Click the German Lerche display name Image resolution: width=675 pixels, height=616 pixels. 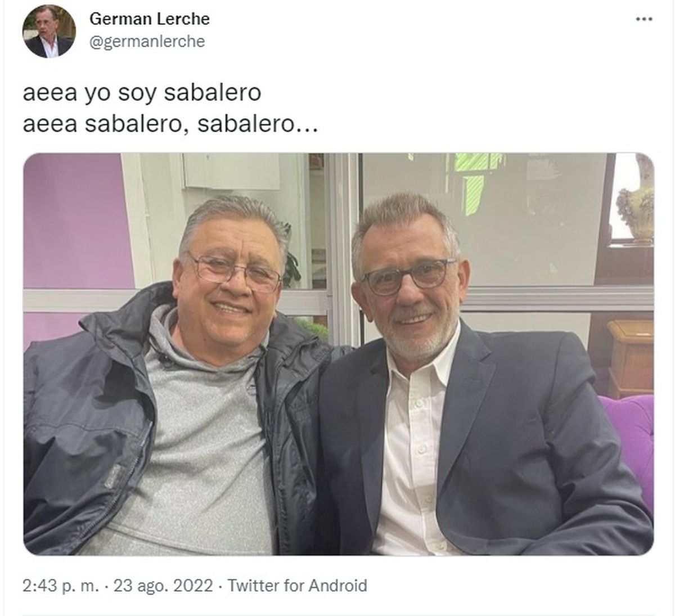coord(150,19)
